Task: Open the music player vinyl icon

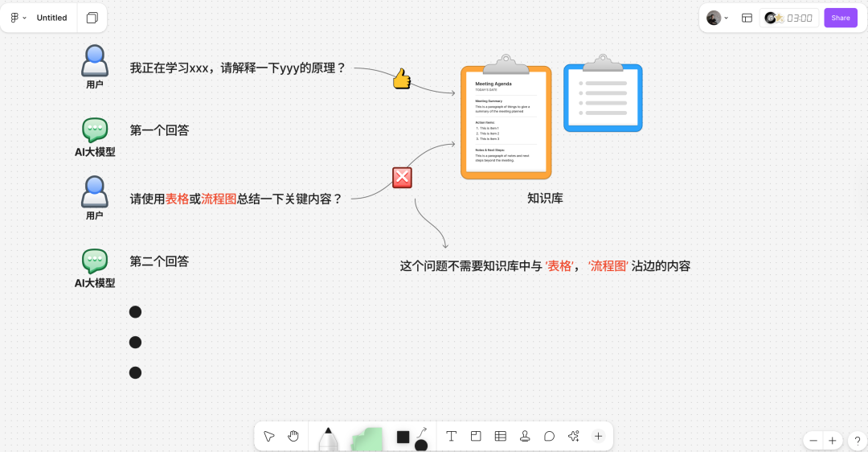Action: coord(770,18)
